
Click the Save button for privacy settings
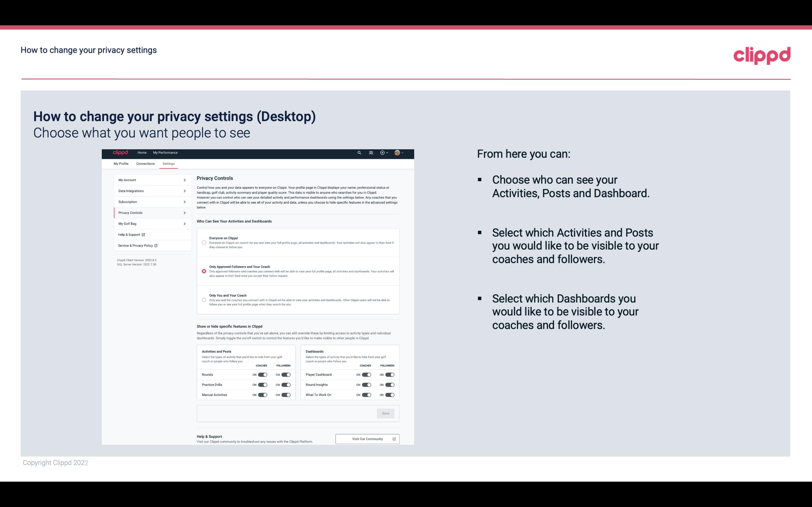click(x=385, y=413)
